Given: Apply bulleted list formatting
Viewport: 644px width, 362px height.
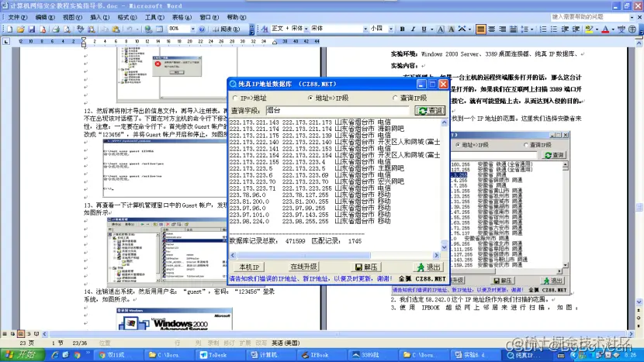Looking at the screenshot, I should click(554, 29).
